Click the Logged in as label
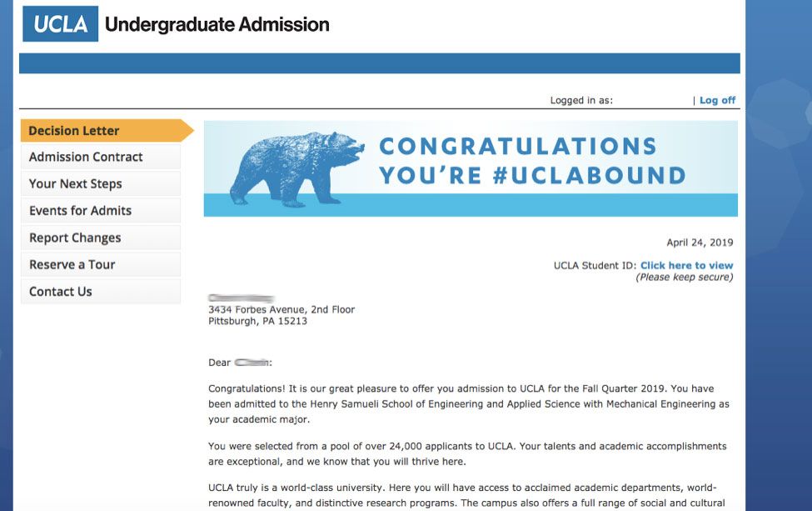Image resolution: width=812 pixels, height=511 pixels. pyautogui.click(x=581, y=100)
